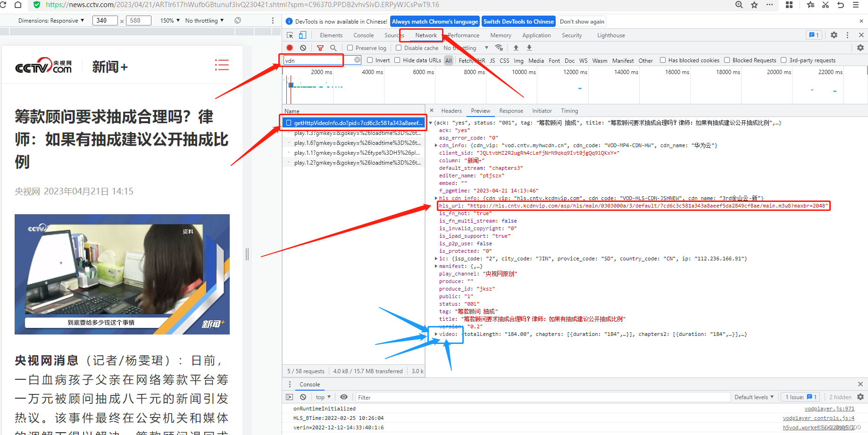The width and height of the screenshot is (868, 435).
Task: Expand the cdn_info object
Action: click(x=436, y=145)
